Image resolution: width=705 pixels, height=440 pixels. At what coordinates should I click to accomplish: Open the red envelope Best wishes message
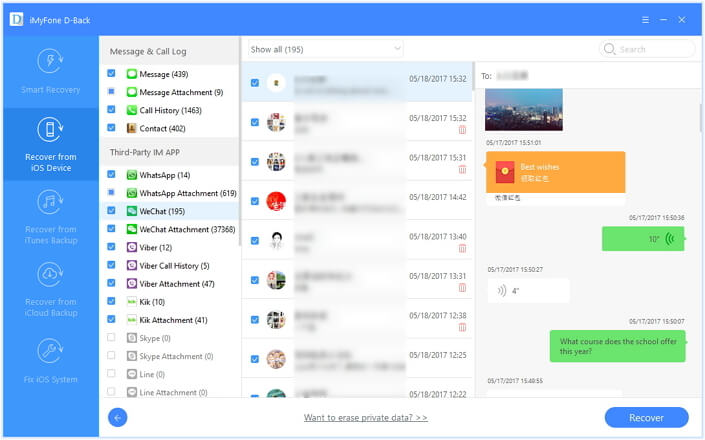tap(555, 172)
